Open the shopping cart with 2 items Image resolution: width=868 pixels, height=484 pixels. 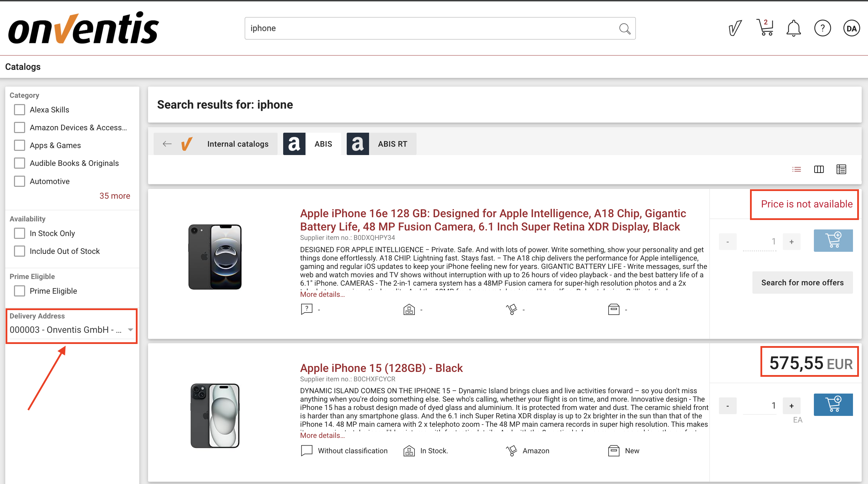pyautogui.click(x=765, y=28)
